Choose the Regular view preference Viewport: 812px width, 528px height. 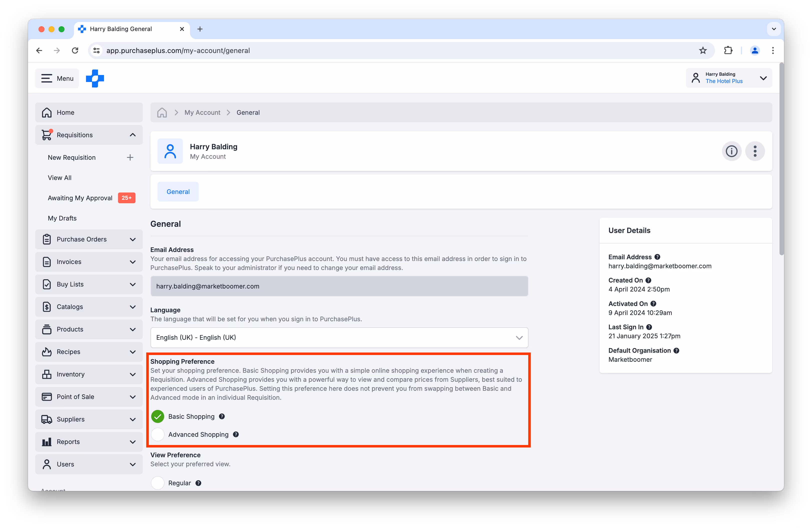pos(157,483)
